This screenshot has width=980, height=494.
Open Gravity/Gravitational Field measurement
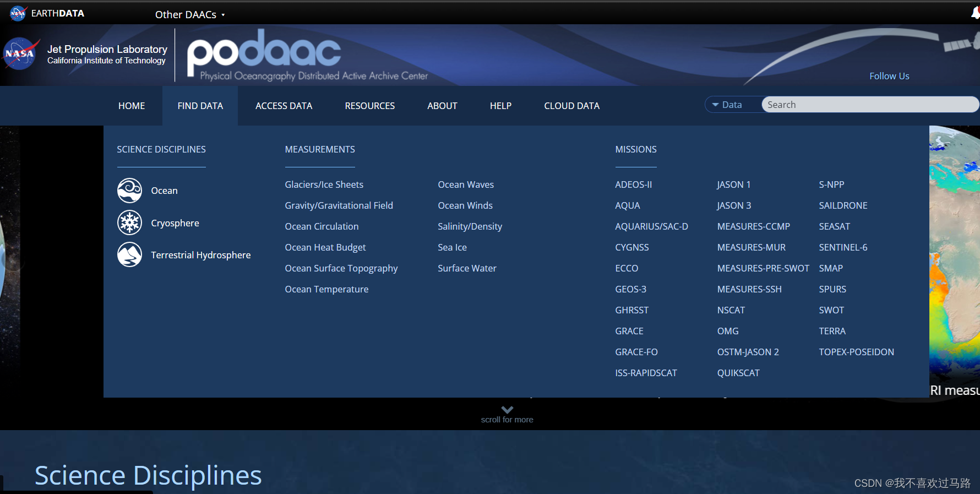[x=339, y=205]
